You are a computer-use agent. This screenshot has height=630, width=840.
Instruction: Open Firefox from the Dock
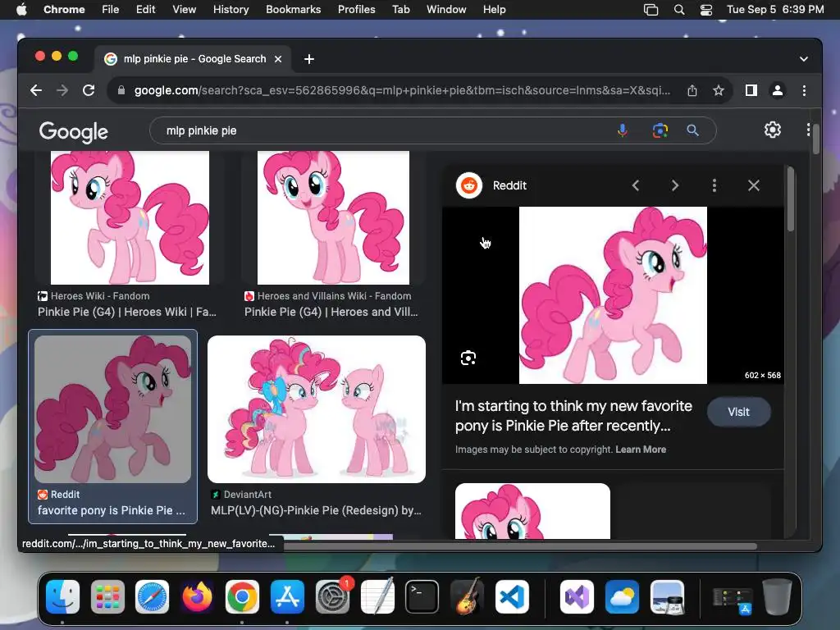tap(197, 596)
